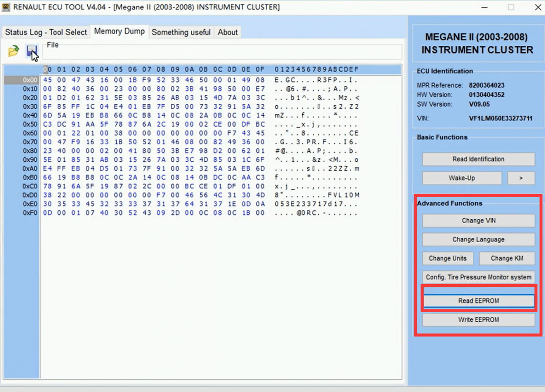View the About tab
Image resolution: width=545 pixels, height=392 pixels.
(227, 32)
